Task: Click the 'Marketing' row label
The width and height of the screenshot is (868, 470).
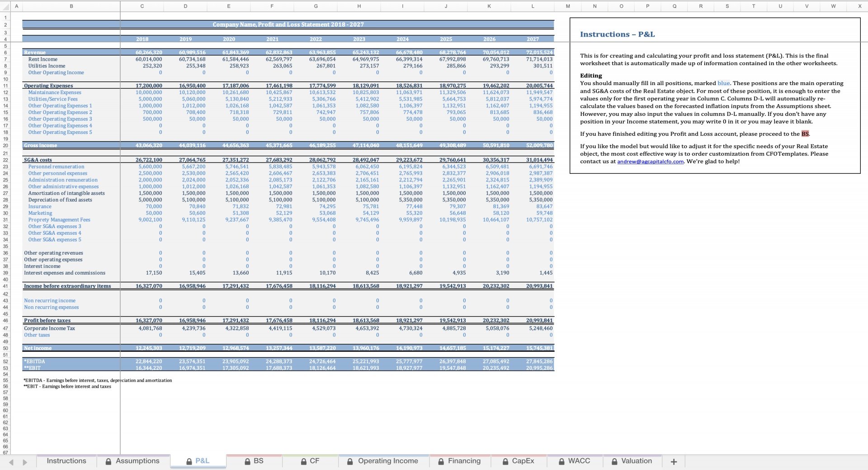Action: point(40,213)
